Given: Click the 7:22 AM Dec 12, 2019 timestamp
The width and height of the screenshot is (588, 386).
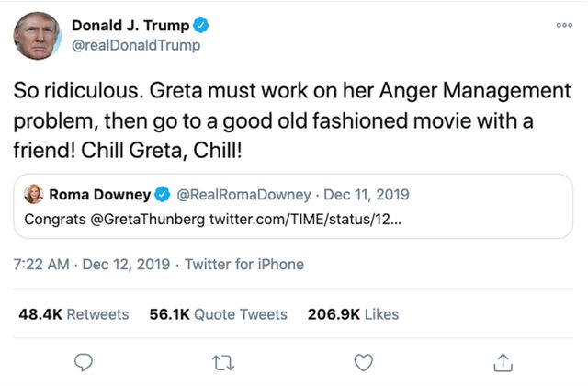Looking at the screenshot, I should 91,265.
